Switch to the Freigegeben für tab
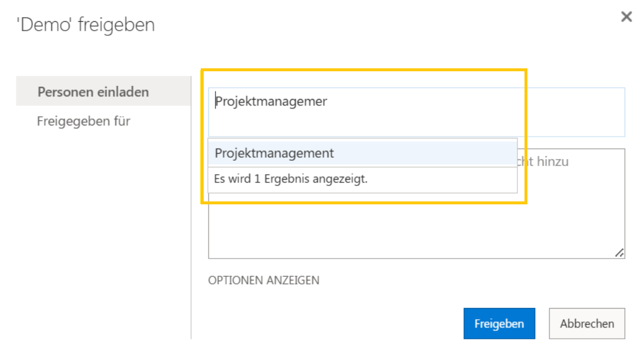This screenshot has height=361, width=644. point(84,121)
